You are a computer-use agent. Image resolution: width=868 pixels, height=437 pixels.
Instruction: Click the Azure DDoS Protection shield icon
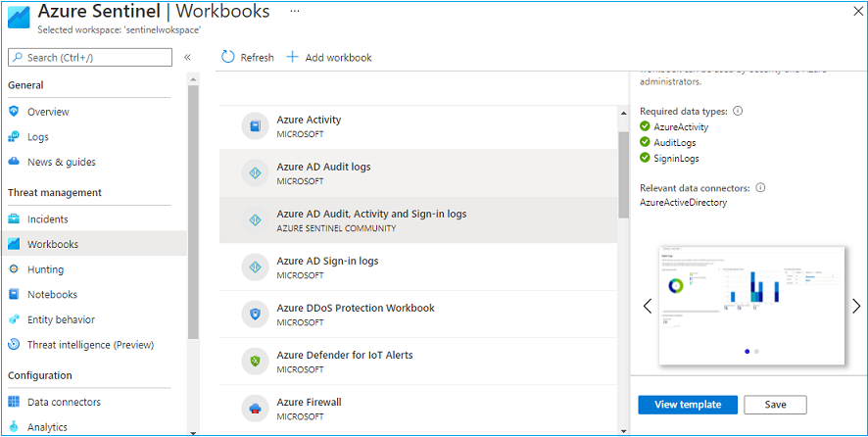pos(255,315)
